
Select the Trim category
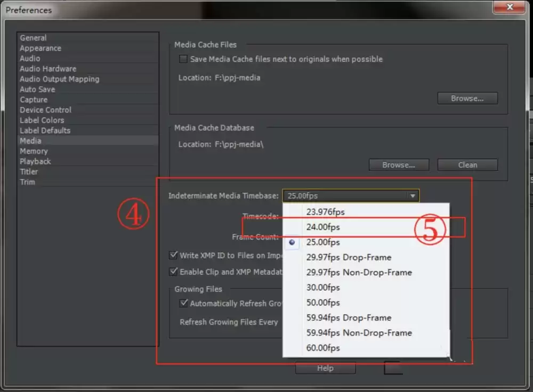(88, 182)
